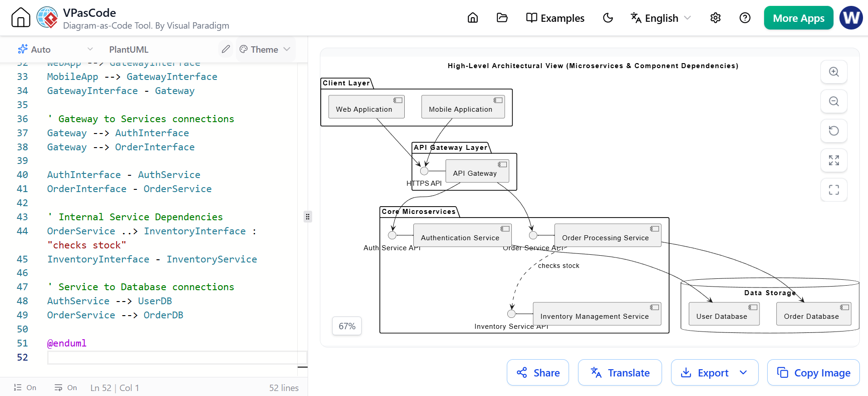The height and width of the screenshot is (396, 868).
Task: Open the Examples menu
Action: (555, 18)
